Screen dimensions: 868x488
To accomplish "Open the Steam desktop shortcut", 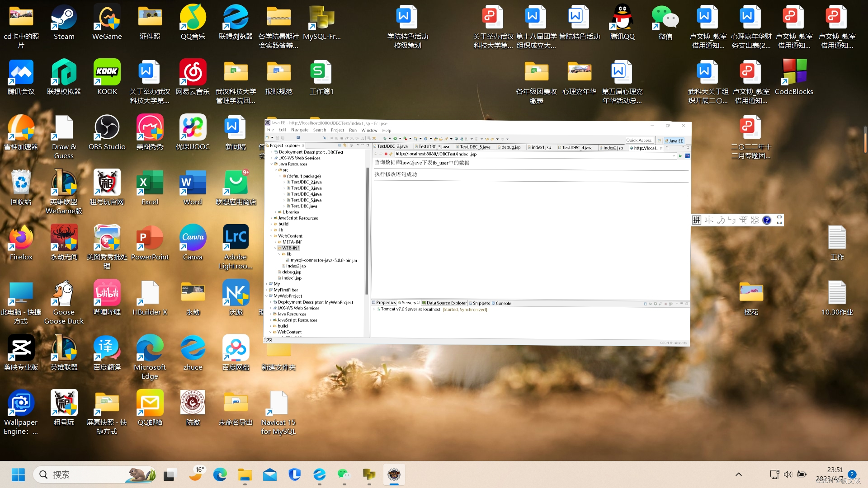I will coord(64,23).
